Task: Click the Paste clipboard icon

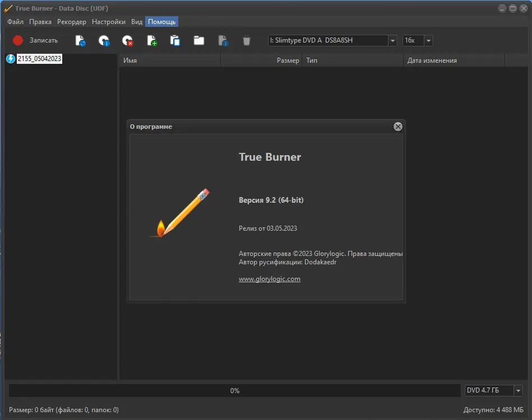Action: click(x=175, y=40)
